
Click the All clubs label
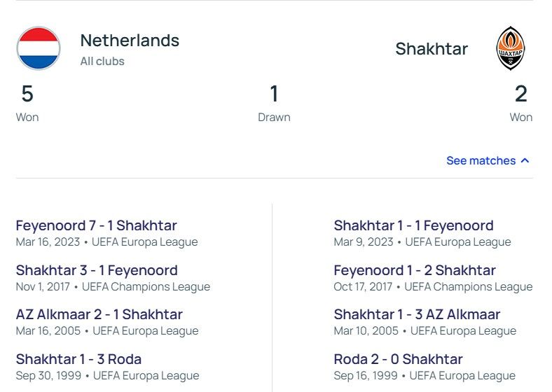pos(102,62)
